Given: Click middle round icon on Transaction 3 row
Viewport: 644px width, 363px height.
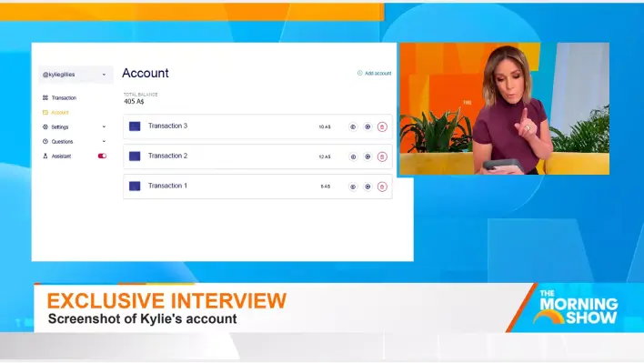Looking at the screenshot, I should tap(367, 126).
